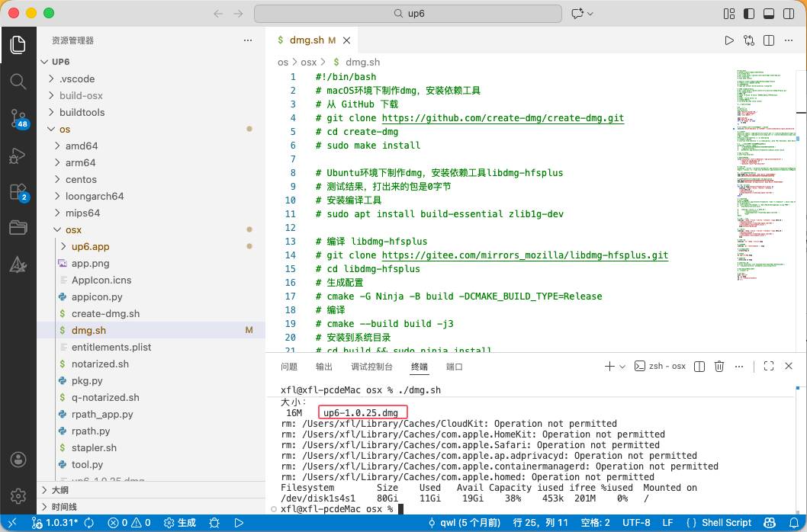Open Source Control with 48 changes

pos(18,117)
